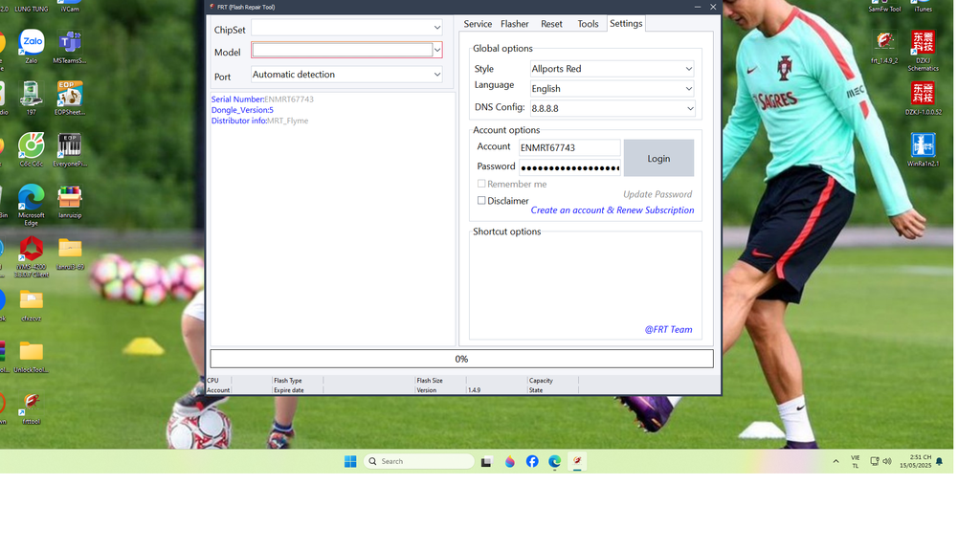Open the folder above UnlockTool

tap(32, 304)
